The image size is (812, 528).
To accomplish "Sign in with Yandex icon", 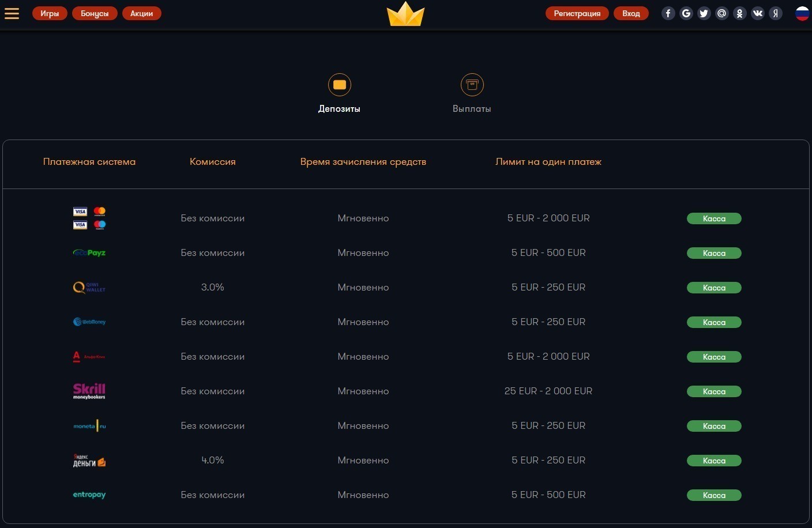I will tap(776, 13).
